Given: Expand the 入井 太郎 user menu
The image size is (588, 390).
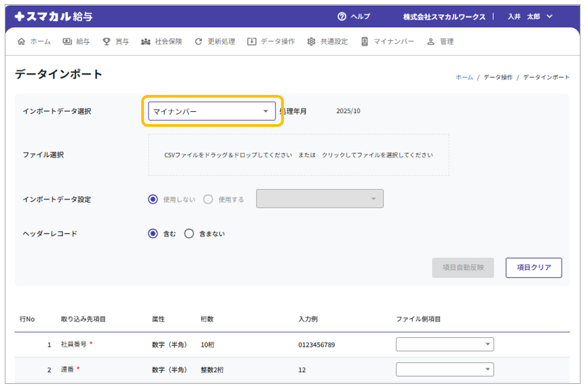Looking at the screenshot, I should click(x=530, y=16).
